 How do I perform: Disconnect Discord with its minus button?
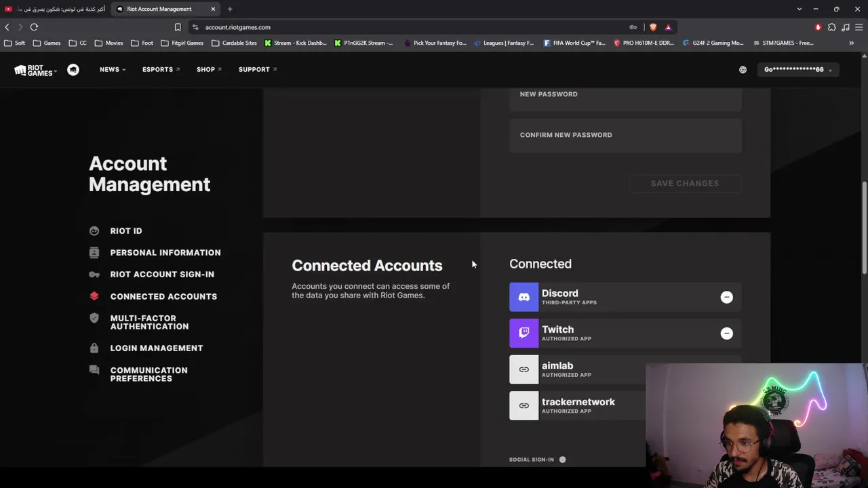pos(726,297)
